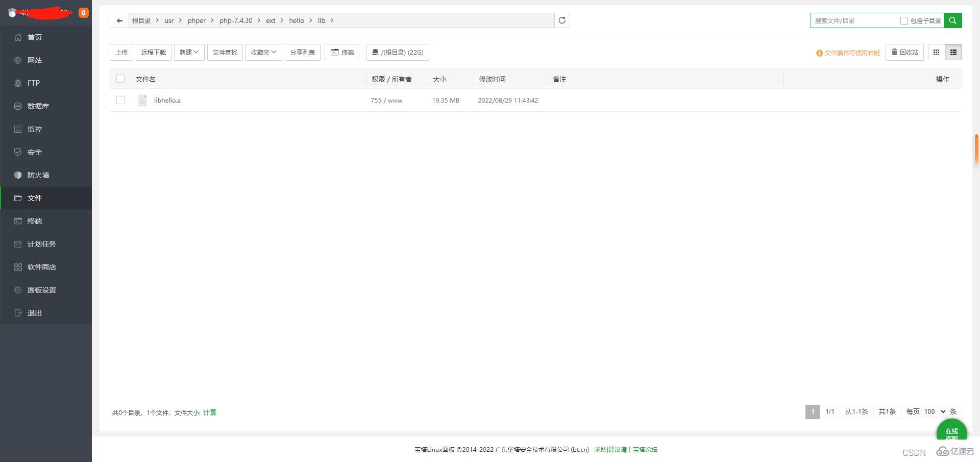The height and width of the screenshot is (462, 980).
Task: Navigate to phper in breadcrumb
Action: pyautogui.click(x=197, y=20)
